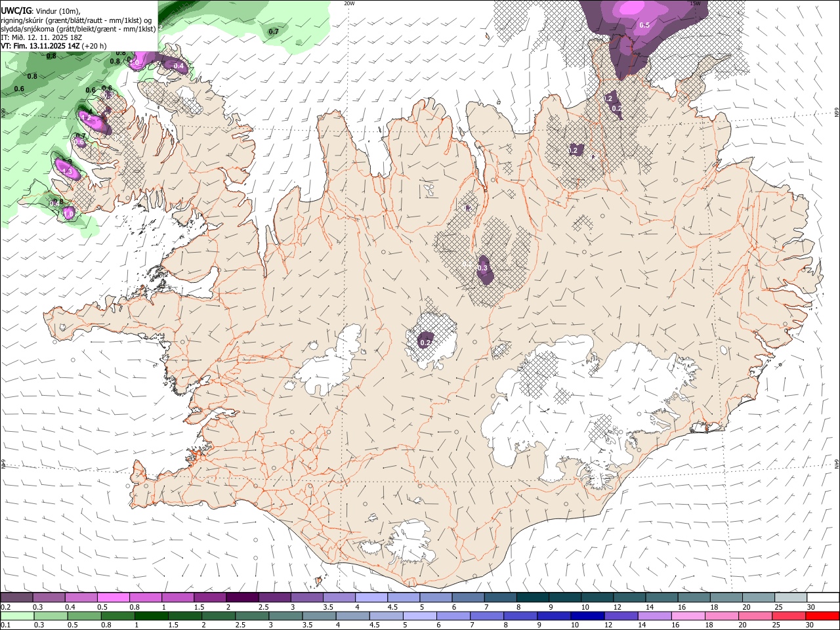Click the dark teal swatch between 8 and 9 in upper legend
The width and height of the screenshot is (840, 630).
click(532, 598)
